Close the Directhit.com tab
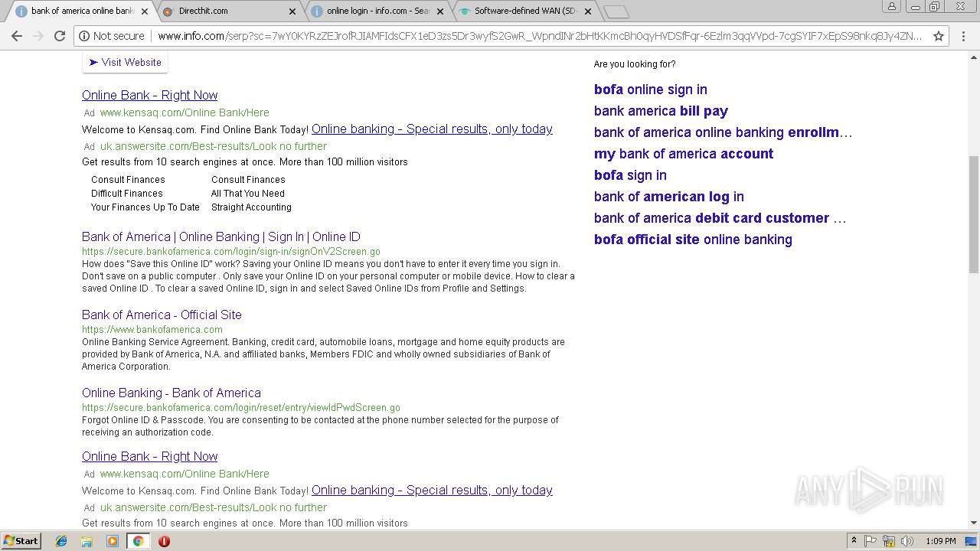The height and width of the screenshot is (551, 980). 292,11
